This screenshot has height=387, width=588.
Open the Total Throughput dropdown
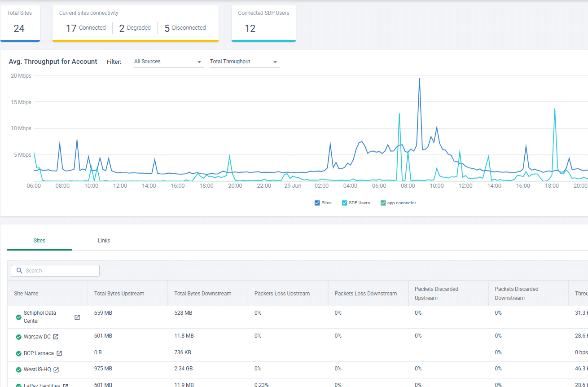(244, 62)
